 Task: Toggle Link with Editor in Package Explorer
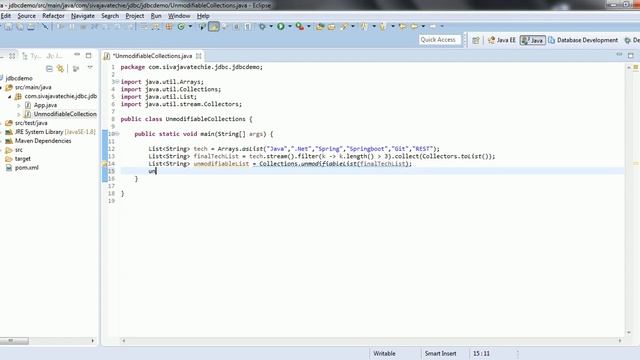click(x=60, y=69)
